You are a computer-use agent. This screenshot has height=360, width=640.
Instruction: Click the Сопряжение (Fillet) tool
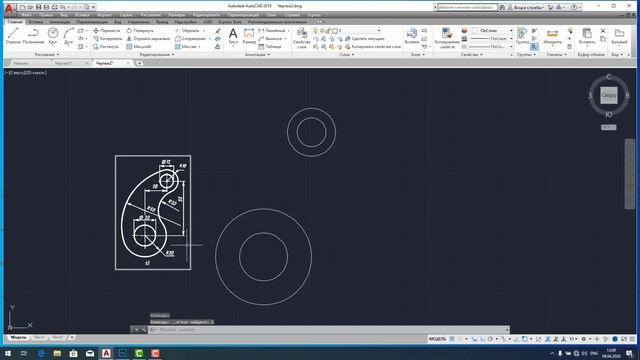[x=190, y=38]
